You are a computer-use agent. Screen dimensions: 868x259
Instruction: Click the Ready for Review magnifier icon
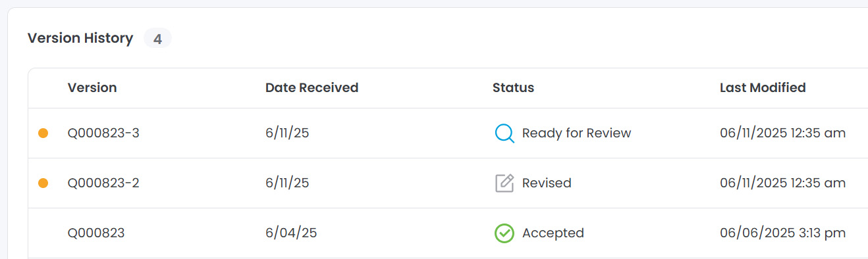click(504, 133)
